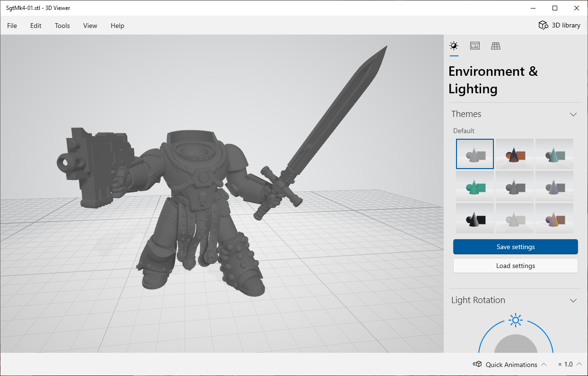Click the 3D library cube icon
This screenshot has height=376, width=588.
tap(543, 26)
